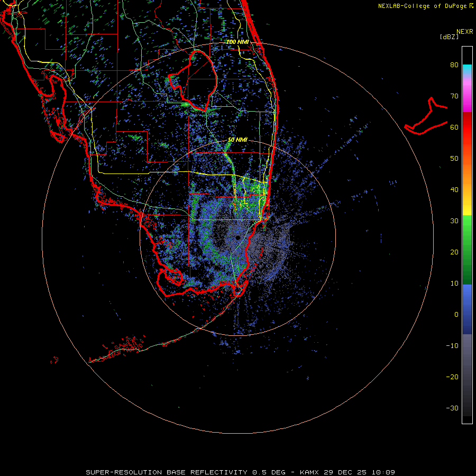Viewport: 476px width, 476px height.
Task: Click the 10 value on the dBZ scale
Action: point(454,283)
